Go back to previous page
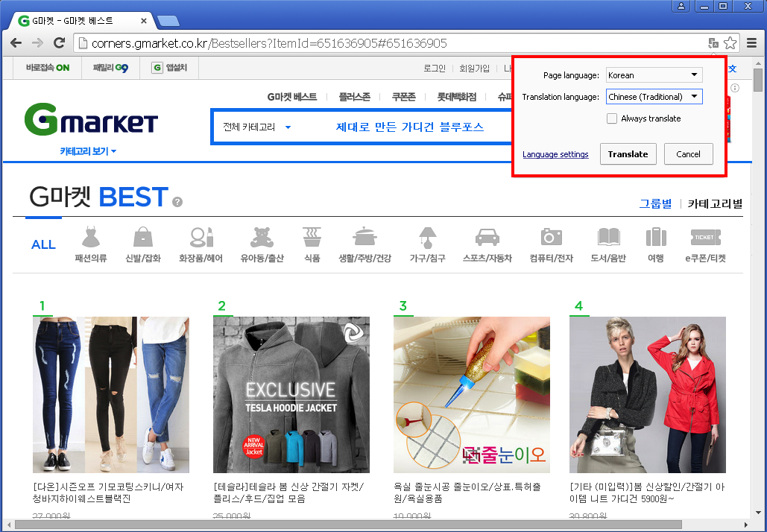767x532 pixels. (x=16, y=43)
